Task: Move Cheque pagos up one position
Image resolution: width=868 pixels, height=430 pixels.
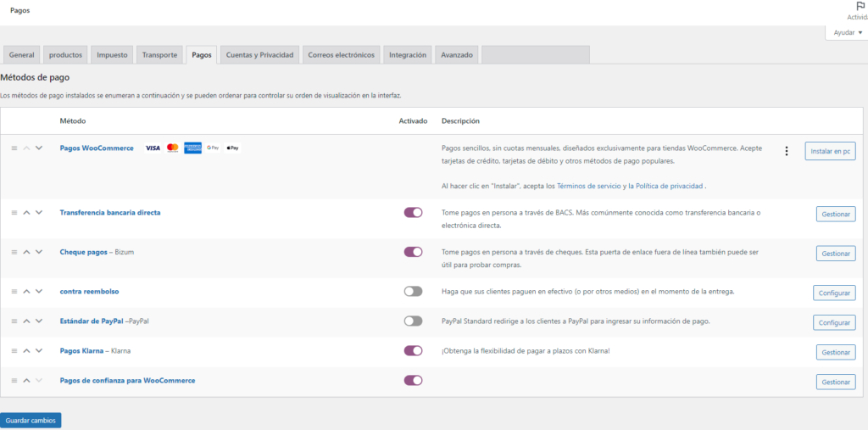Action: [26, 252]
